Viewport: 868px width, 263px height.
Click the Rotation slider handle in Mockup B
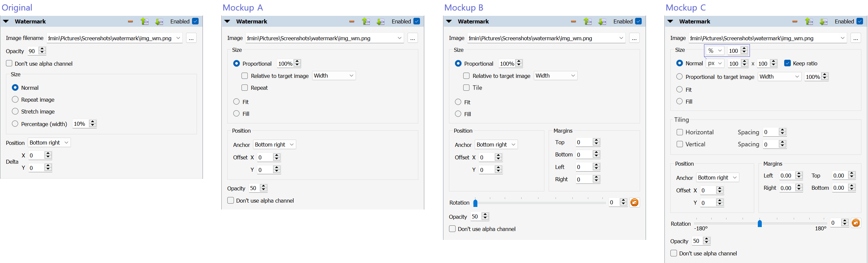click(x=475, y=203)
